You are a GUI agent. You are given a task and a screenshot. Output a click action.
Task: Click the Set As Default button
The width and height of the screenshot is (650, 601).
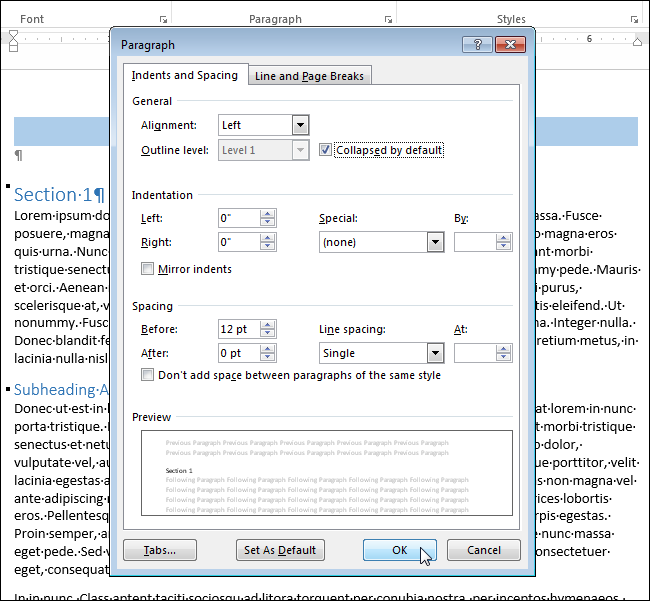pos(280,550)
